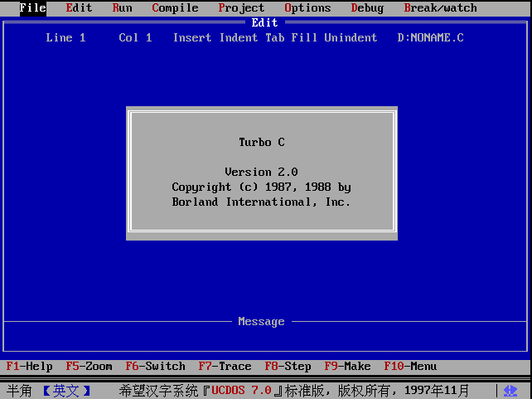The image size is (532, 399).
Task: Click the Line 1 indicator
Action: point(65,37)
